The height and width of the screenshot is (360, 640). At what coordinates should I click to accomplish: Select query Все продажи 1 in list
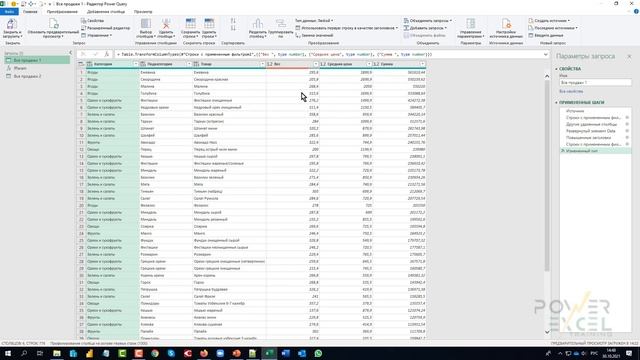tap(37, 60)
